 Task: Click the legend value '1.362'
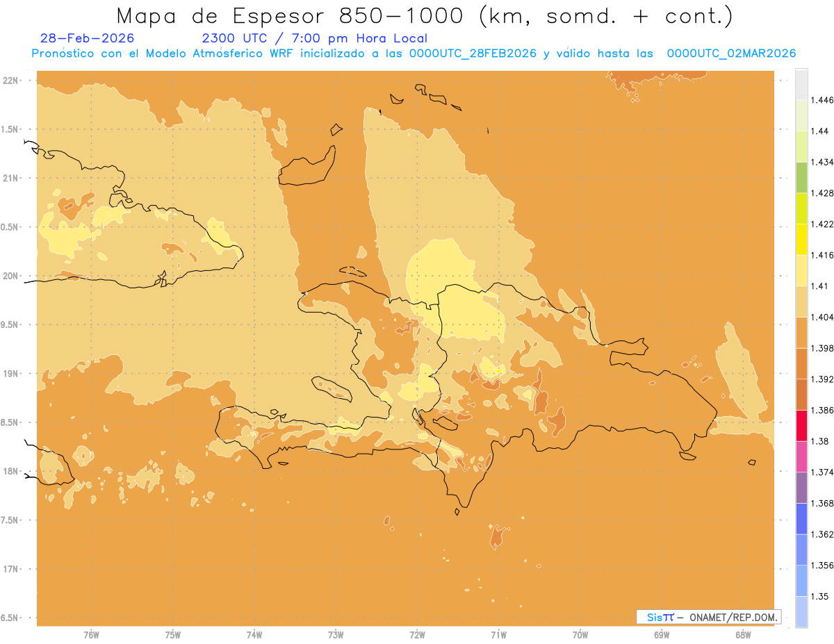coord(821,534)
